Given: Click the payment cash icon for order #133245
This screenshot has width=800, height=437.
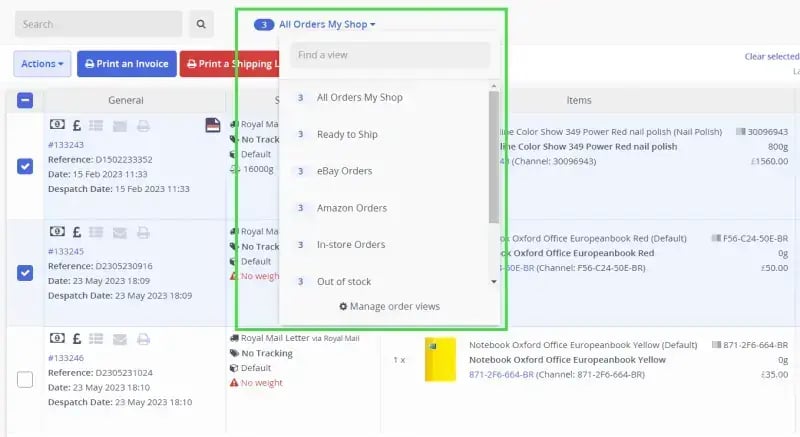Looking at the screenshot, I should point(57,232).
